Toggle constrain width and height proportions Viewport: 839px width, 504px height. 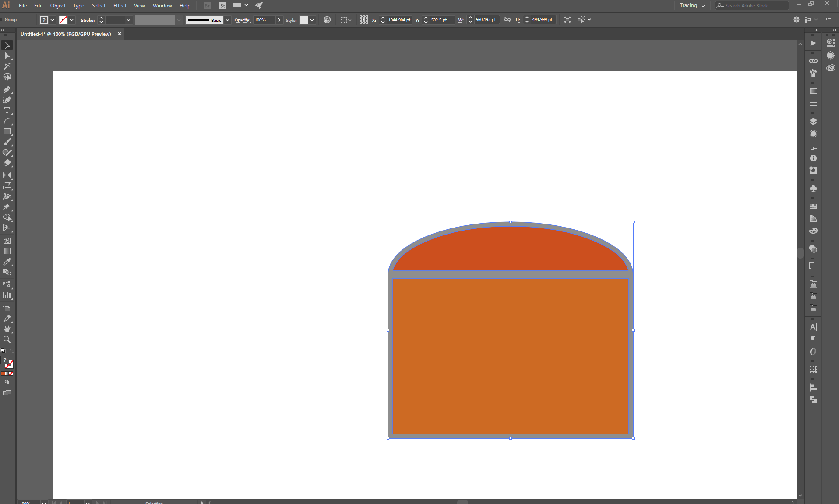(508, 20)
